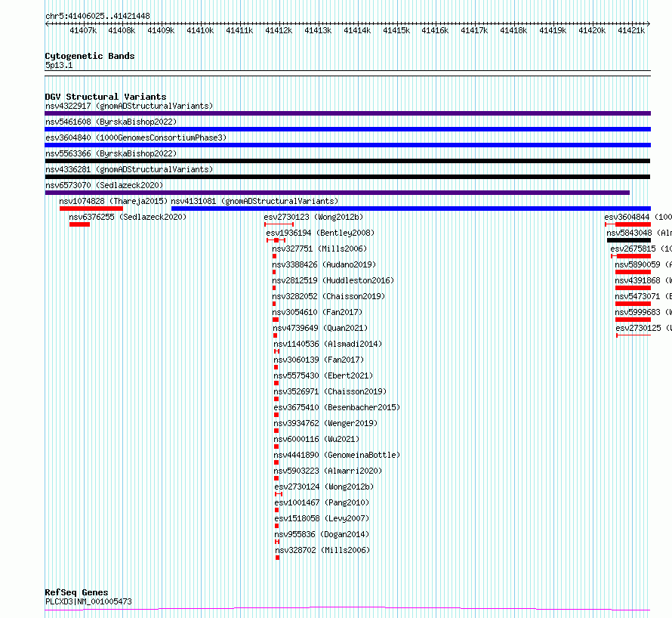Image resolution: width=672 pixels, height=618 pixels.
Task: Open esv2675815 variant at right
Action: pyautogui.click(x=641, y=249)
